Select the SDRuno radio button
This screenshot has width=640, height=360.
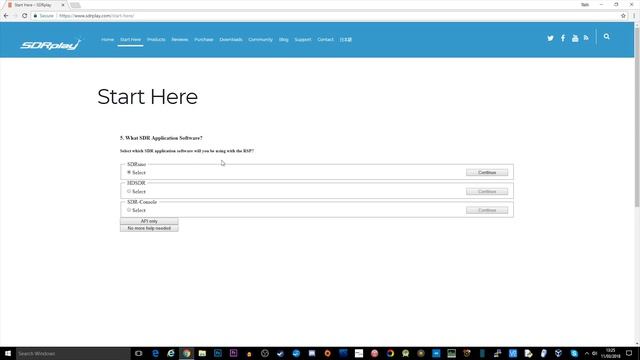[129, 172]
